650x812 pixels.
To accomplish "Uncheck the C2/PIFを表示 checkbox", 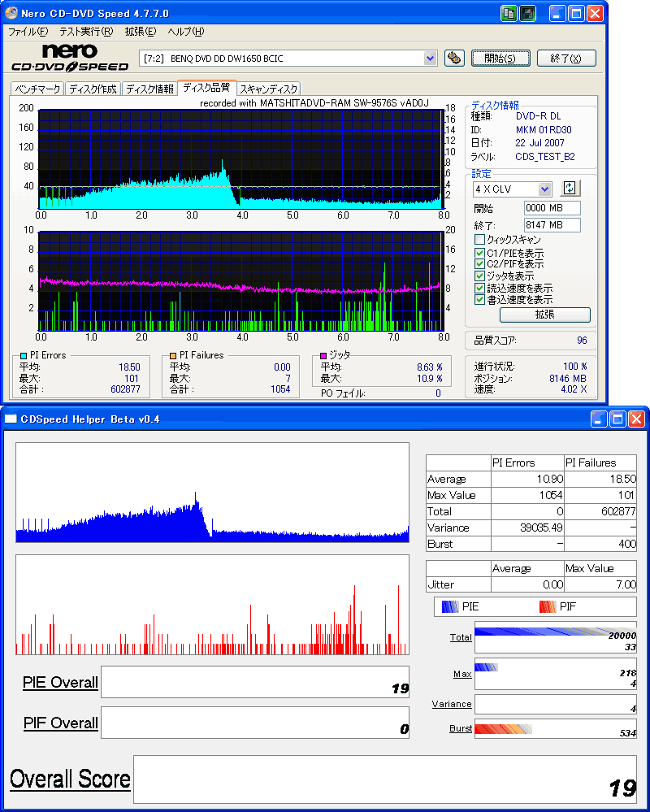I will [479, 265].
